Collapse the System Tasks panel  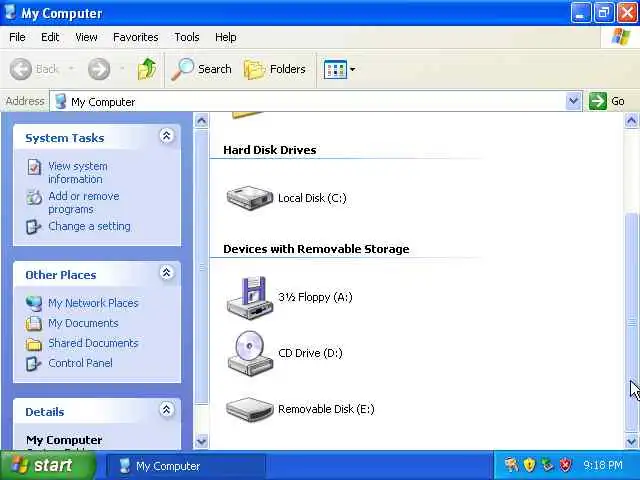pyautogui.click(x=166, y=136)
